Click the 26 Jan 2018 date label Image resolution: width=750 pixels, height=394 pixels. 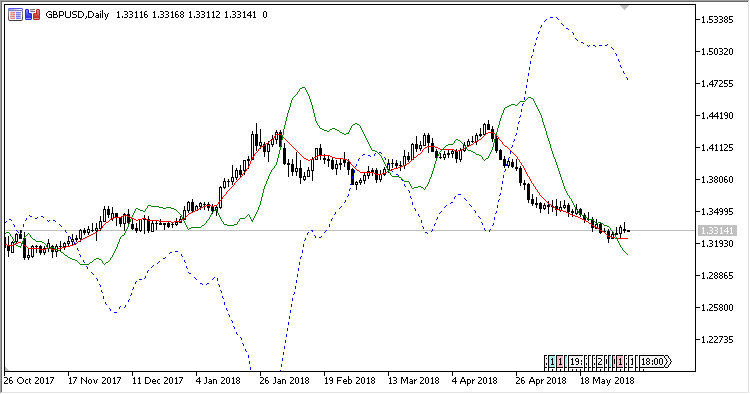(x=285, y=381)
